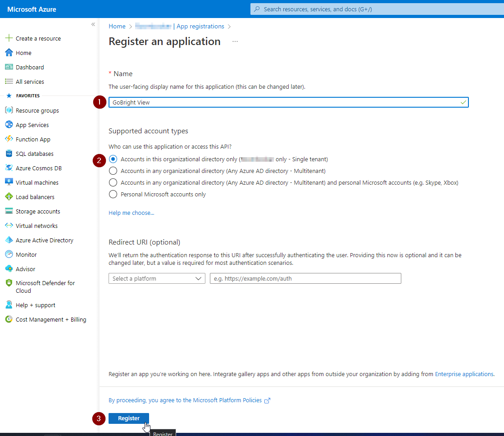Click the Function App lightning icon
This screenshot has height=436, width=504.
(x=9, y=139)
